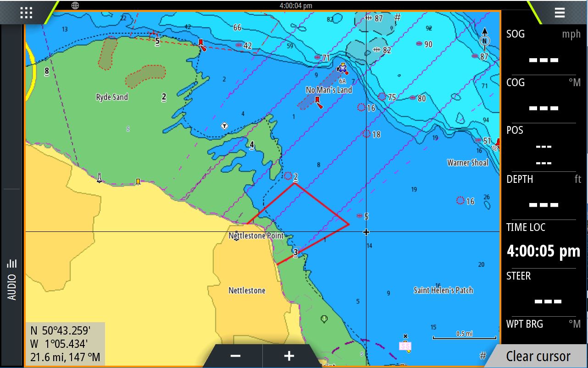Select the black beacon on the shoreline
This screenshot has width=588, height=368.
pyautogui.click(x=100, y=178)
